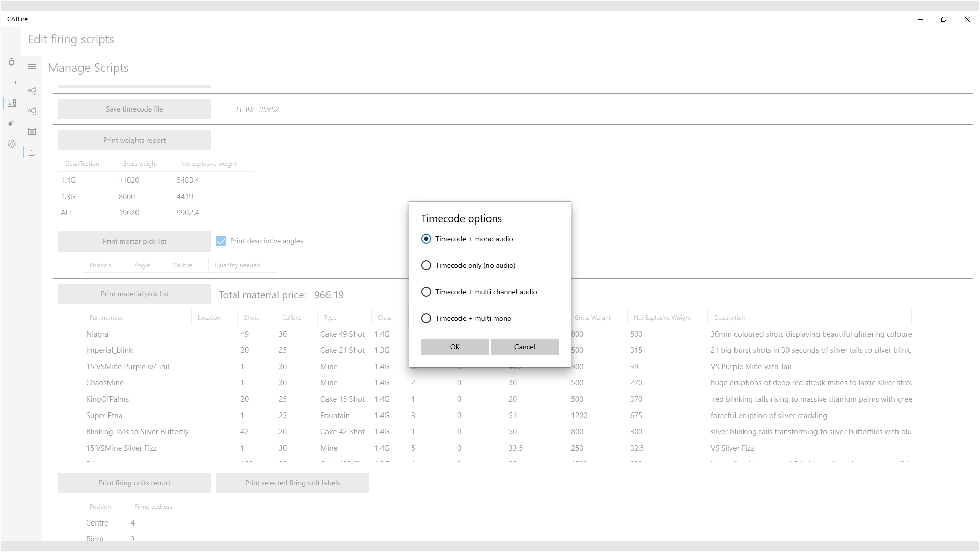Click Print weights report button

[x=134, y=140]
